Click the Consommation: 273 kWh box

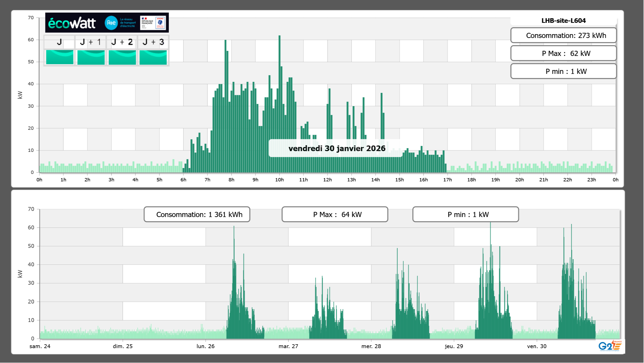(x=563, y=35)
